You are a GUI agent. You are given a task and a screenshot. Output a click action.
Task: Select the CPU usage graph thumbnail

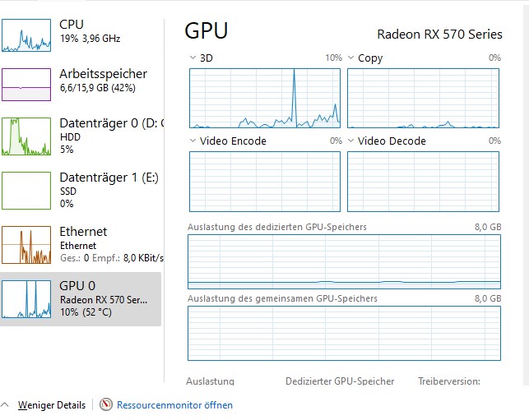[26, 35]
